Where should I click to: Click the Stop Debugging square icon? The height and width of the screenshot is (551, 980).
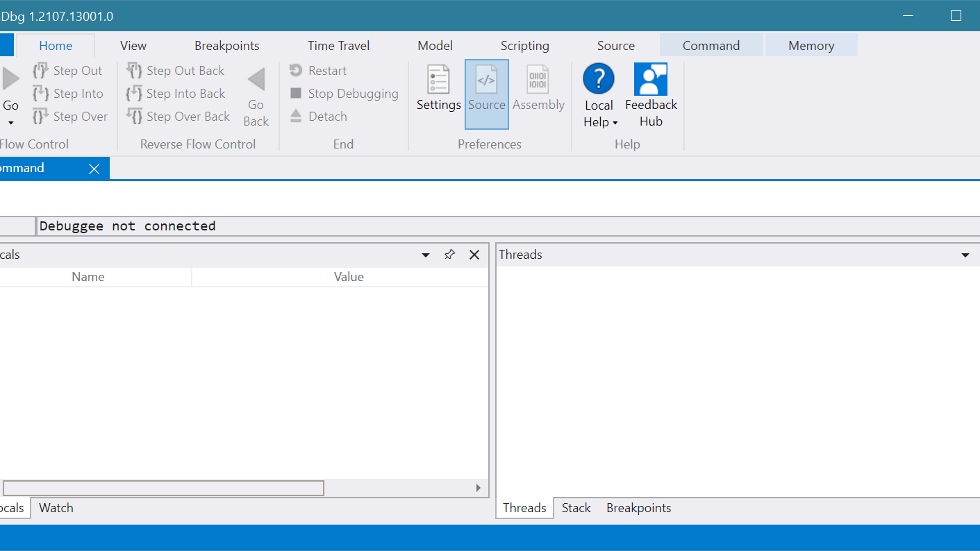pos(296,94)
